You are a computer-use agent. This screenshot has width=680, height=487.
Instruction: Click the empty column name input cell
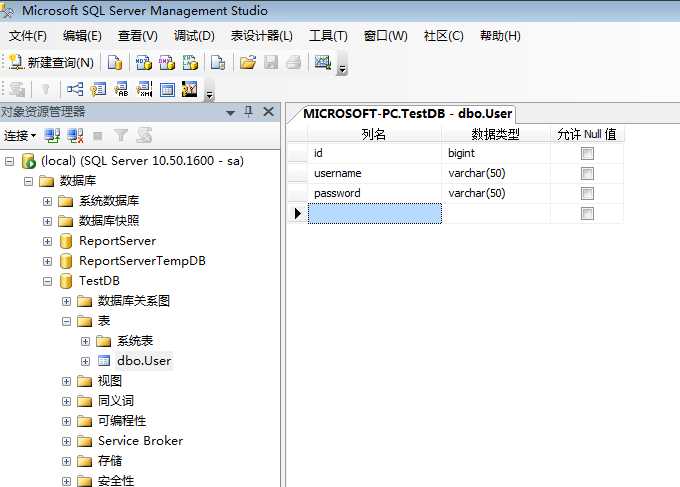tap(375, 213)
